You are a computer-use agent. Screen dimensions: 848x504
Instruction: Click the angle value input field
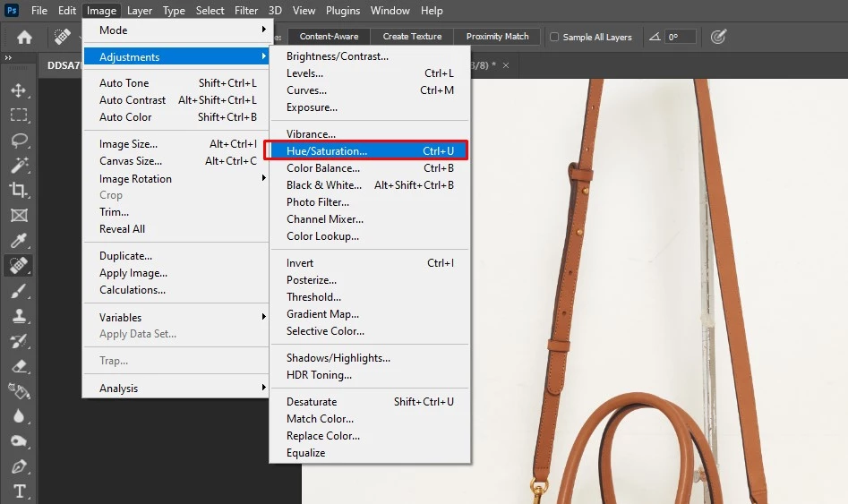680,37
